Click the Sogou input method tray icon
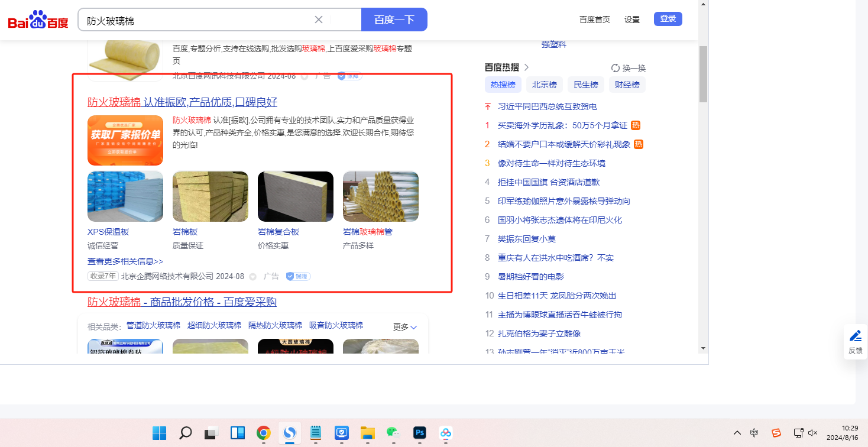This screenshot has height=447, width=868. click(776, 433)
